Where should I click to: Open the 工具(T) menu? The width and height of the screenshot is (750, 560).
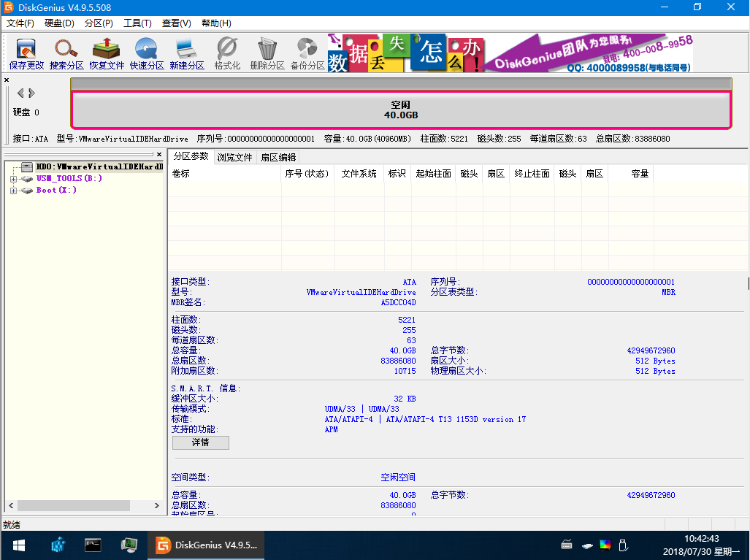click(x=138, y=23)
